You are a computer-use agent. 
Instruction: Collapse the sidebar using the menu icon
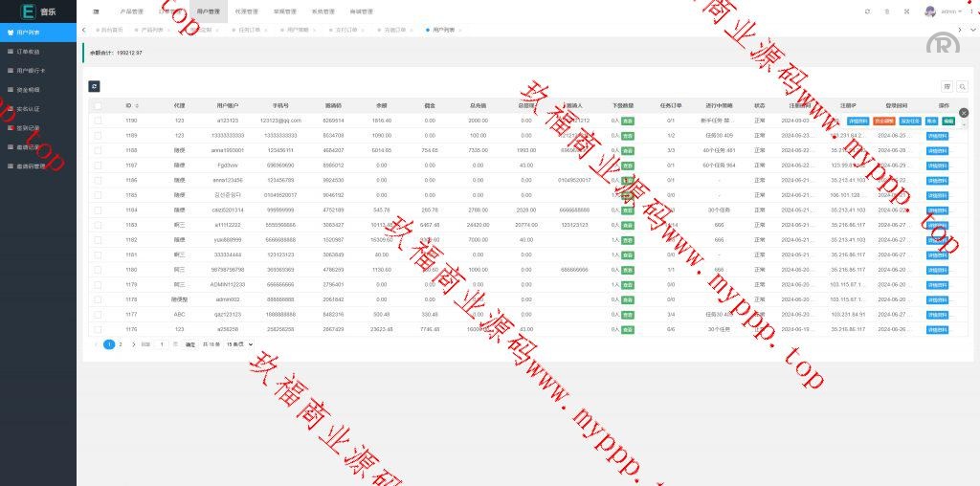[96, 11]
